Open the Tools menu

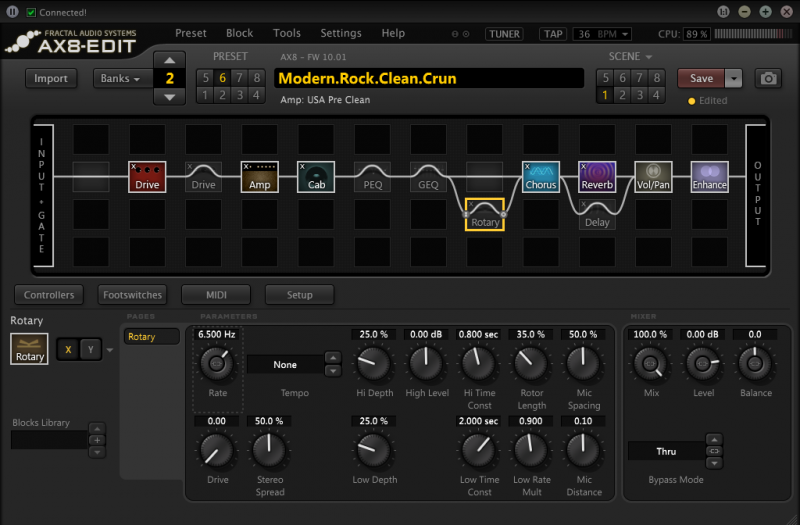pyautogui.click(x=286, y=33)
